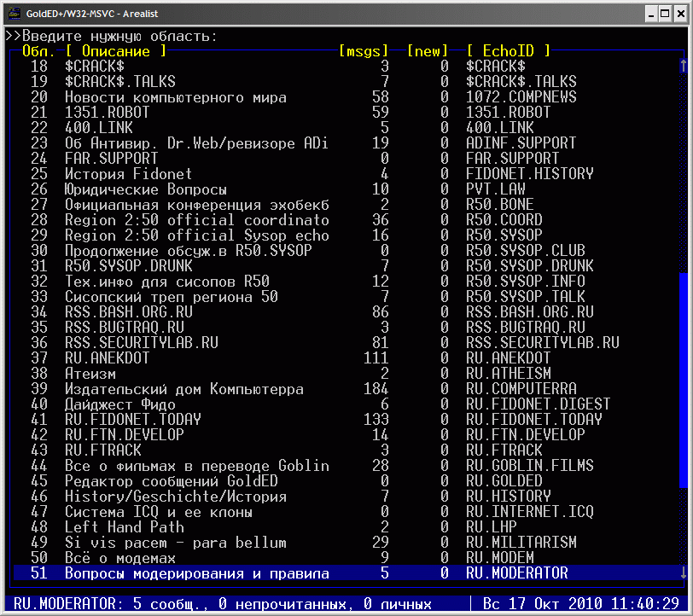The width and height of the screenshot is (693, 616).
Task: Click the [msgs] column header
Action: pyautogui.click(x=364, y=51)
